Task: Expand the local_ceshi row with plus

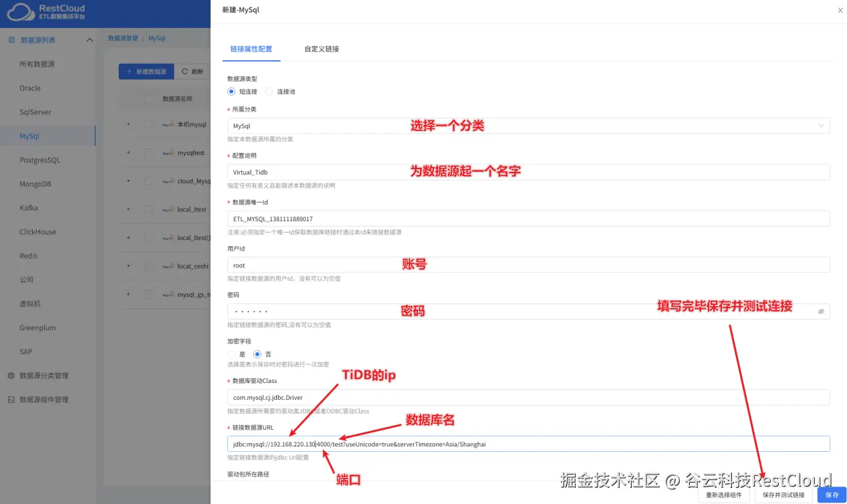Action: [128, 266]
